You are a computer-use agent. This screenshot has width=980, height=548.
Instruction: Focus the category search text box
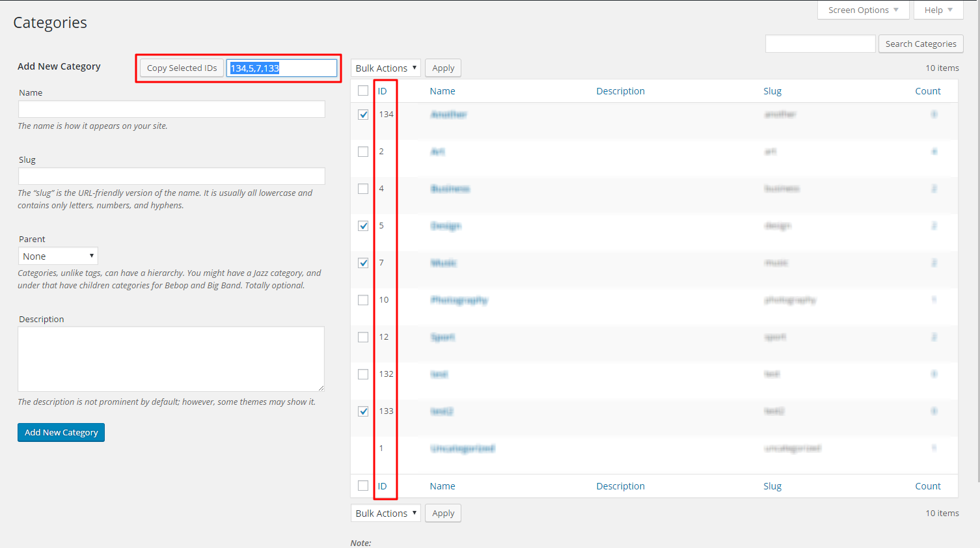pos(820,44)
